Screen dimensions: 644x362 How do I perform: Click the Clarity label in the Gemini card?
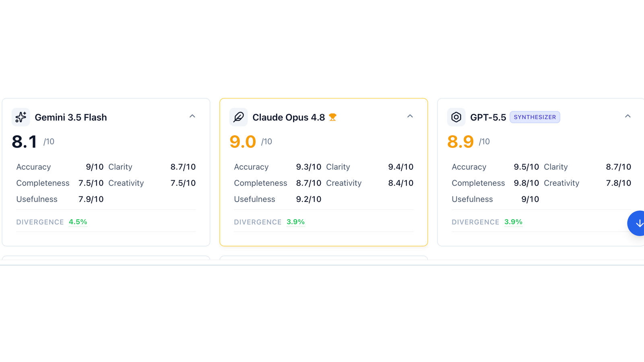120,167
